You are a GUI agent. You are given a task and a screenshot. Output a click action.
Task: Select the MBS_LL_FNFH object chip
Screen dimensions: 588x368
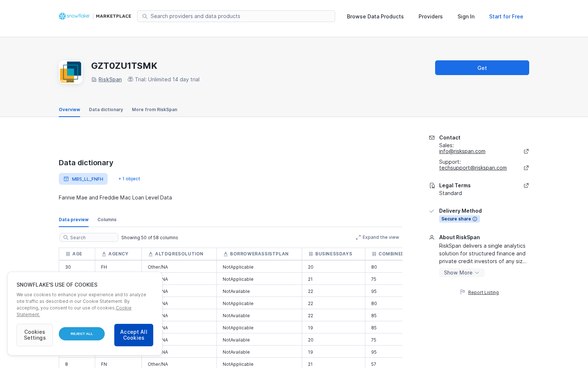[x=83, y=179]
